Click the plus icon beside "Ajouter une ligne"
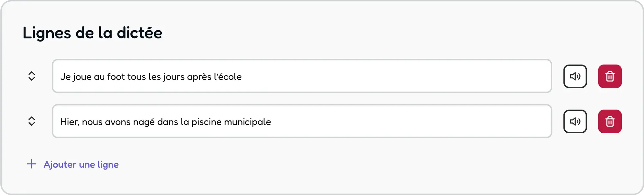The height and width of the screenshot is (195, 644). pos(32,164)
